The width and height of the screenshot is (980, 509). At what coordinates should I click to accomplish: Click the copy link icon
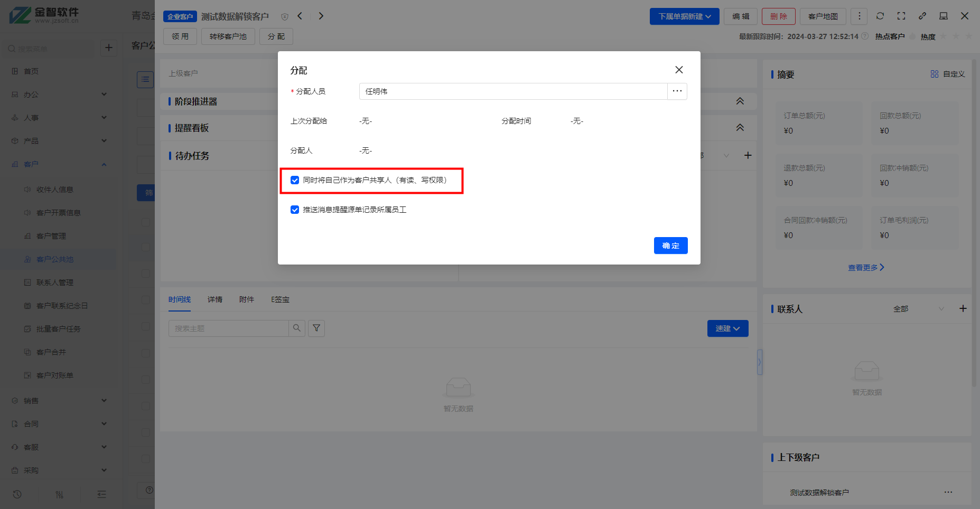[922, 16]
